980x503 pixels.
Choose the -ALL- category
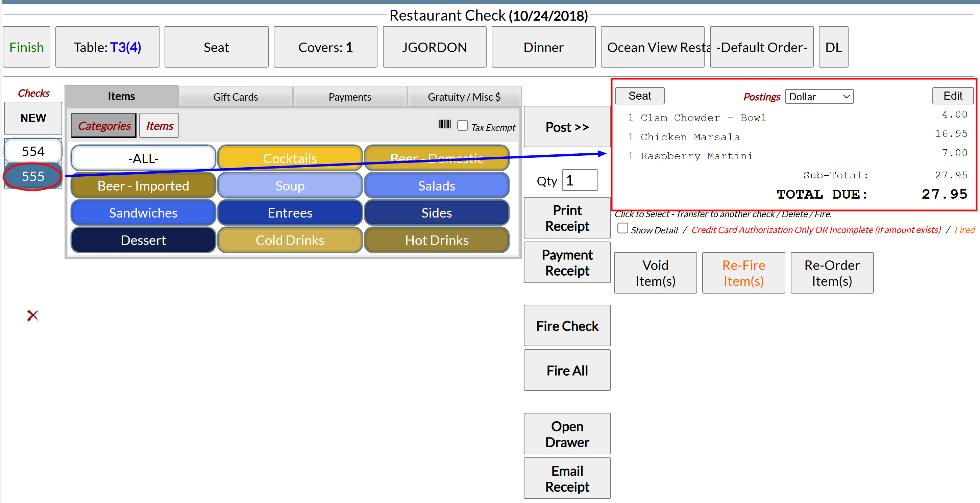click(143, 158)
